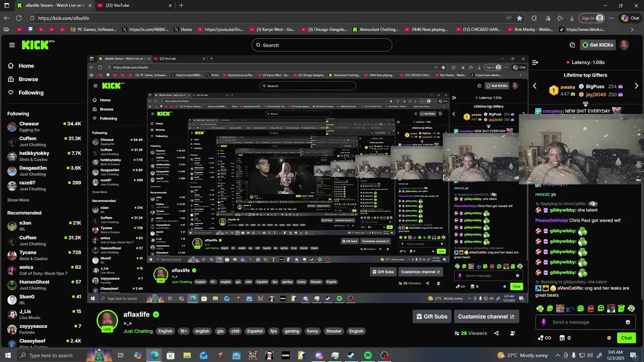
Task: Collapse the chat panel arrow icon
Action: [535, 62]
